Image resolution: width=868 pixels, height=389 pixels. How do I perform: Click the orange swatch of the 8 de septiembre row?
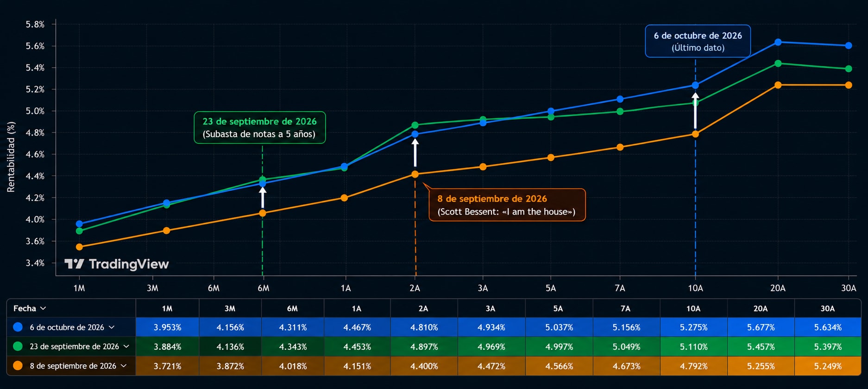(x=18, y=366)
